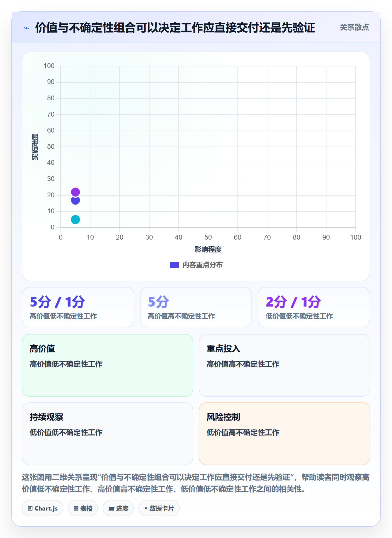Screen dimensions: 392x538
Task: Open the 持续观察 quadrant card
Action: (108, 434)
